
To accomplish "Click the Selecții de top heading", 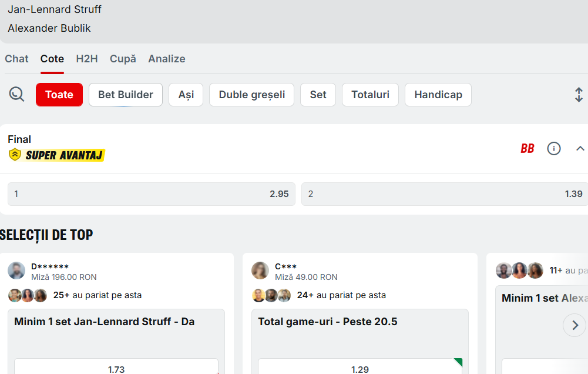I will click(46, 235).
